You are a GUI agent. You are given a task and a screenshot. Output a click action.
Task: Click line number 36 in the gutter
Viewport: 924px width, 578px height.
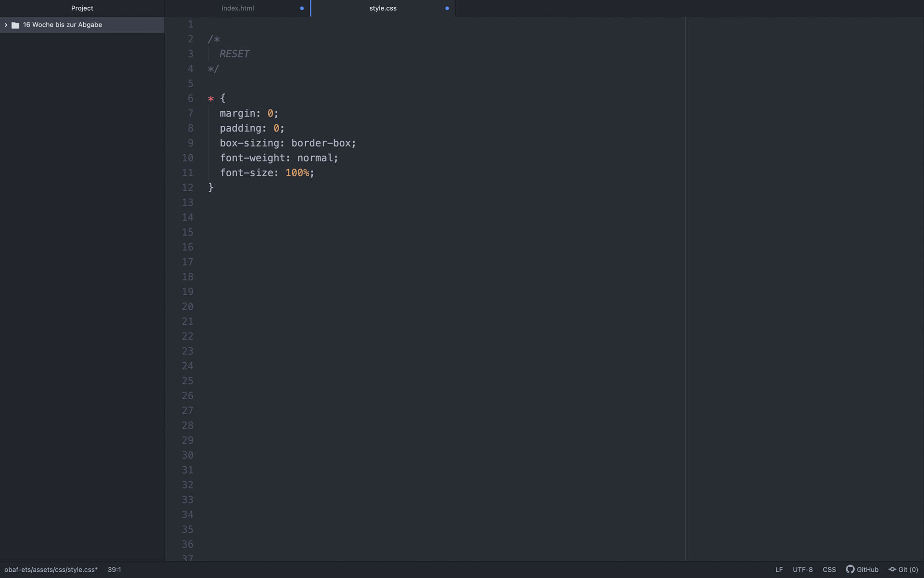point(188,544)
